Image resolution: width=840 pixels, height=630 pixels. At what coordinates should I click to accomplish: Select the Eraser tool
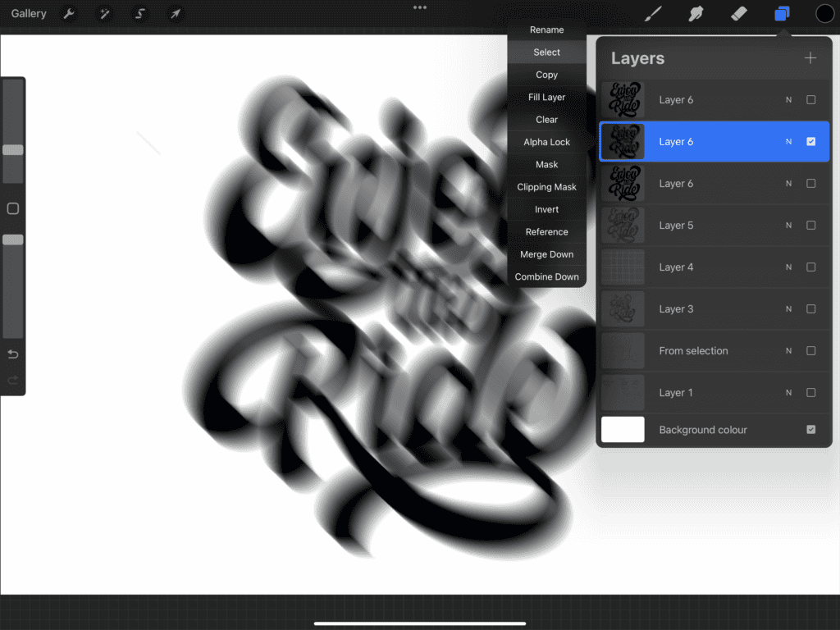[738, 14]
